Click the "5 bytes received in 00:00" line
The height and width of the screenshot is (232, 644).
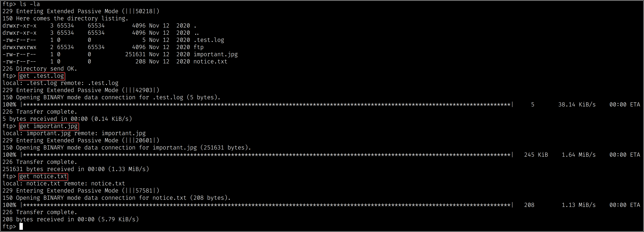point(67,119)
